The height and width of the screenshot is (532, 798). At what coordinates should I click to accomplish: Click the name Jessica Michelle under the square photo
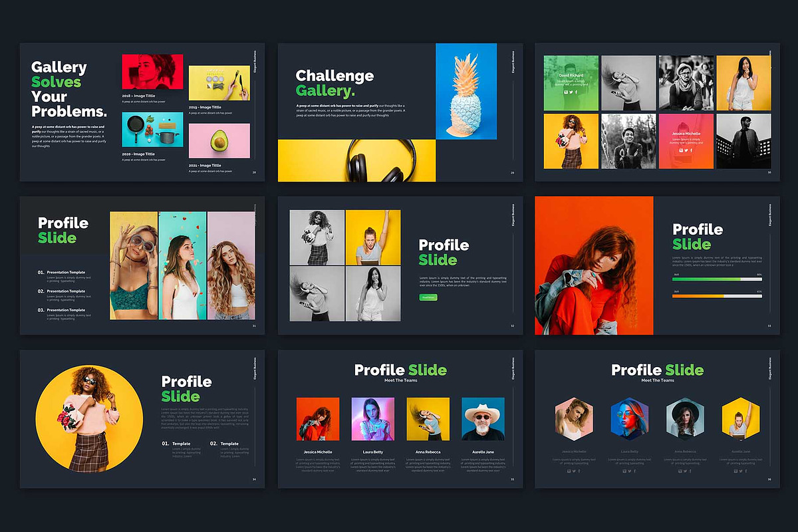(x=317, y=452)
